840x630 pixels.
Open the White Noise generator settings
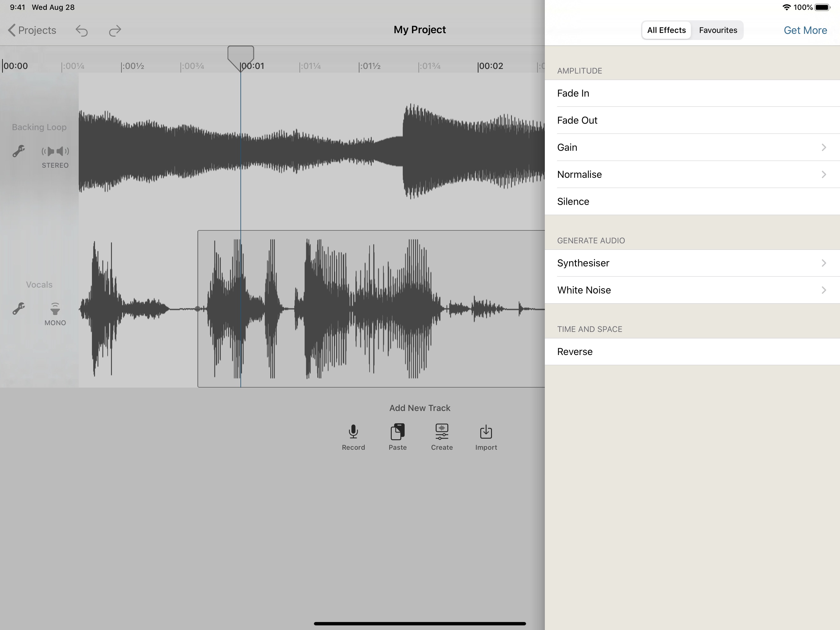click(x=692, y=290)
